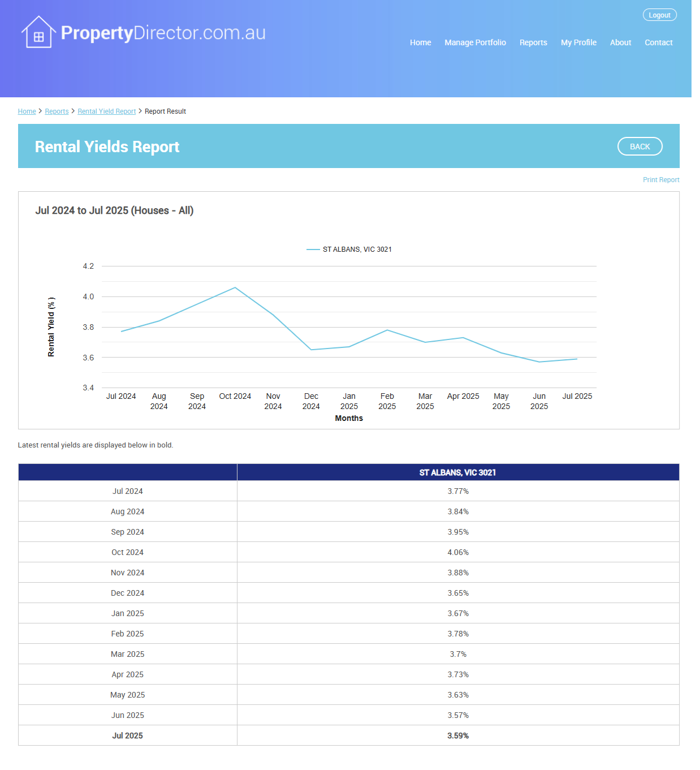Open the About page

(x=620, y=42)
